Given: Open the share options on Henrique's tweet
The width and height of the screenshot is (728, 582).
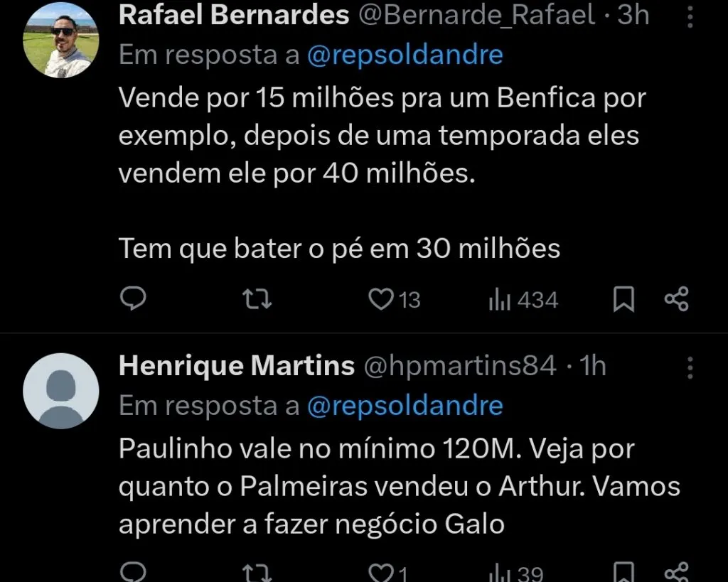Looking at the screenshot, I should coord(675,572).
